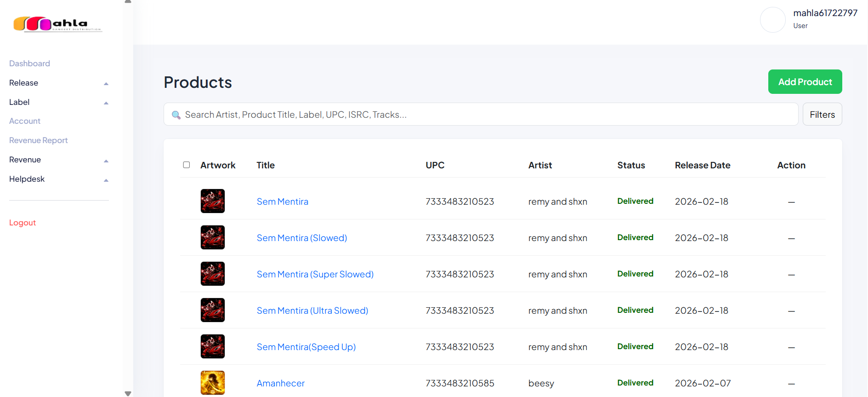The image size is (868, 397).
Task: Expand the Helpdesk sidebar menu
Action: pos(59,179)
